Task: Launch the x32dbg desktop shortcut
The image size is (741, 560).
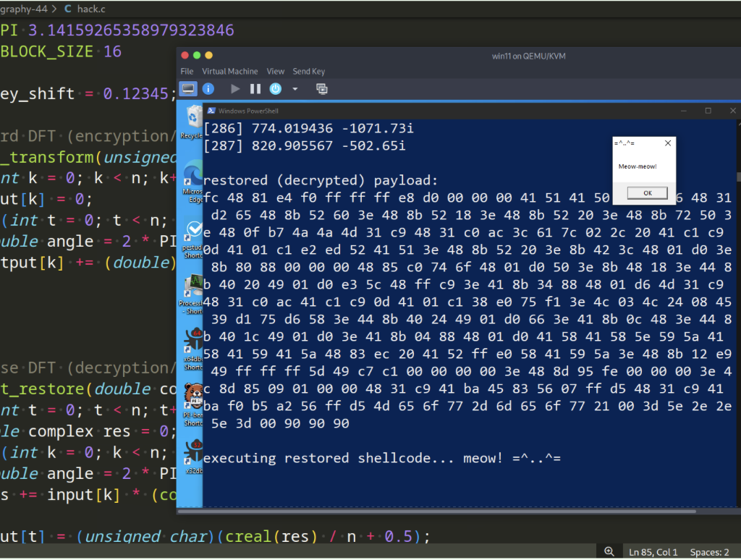Action: click(x=194, y=457)
